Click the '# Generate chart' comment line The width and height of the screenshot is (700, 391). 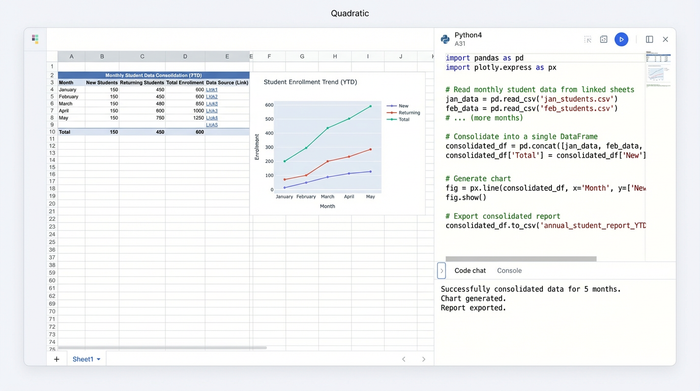pos(478,179)
